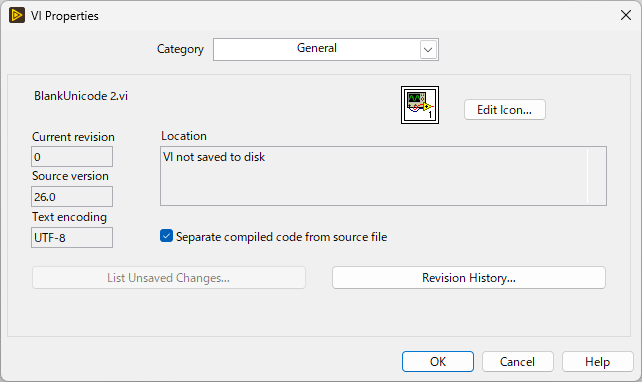Open the Category dropdown arrow

(x=428, y=50)
